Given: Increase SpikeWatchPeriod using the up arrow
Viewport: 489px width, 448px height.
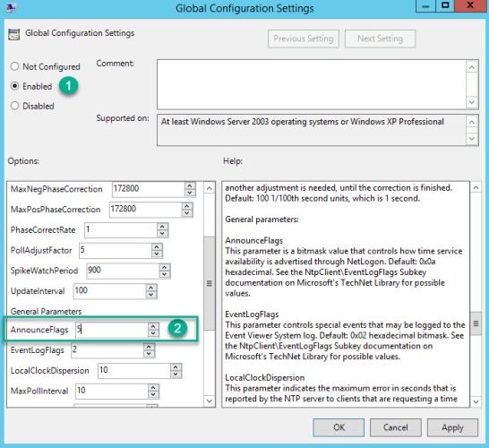Looking at the screenshot, I should click(x=165, y=267).
